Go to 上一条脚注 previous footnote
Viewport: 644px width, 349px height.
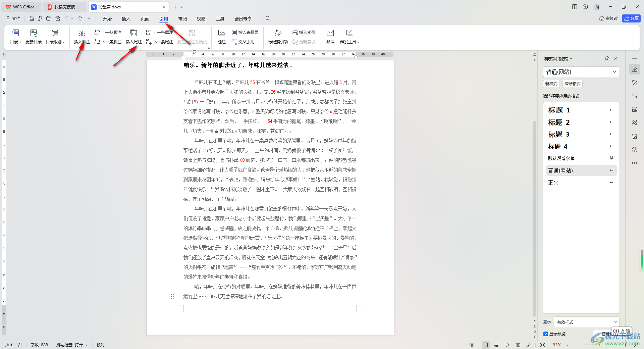[x=108, y=33]
